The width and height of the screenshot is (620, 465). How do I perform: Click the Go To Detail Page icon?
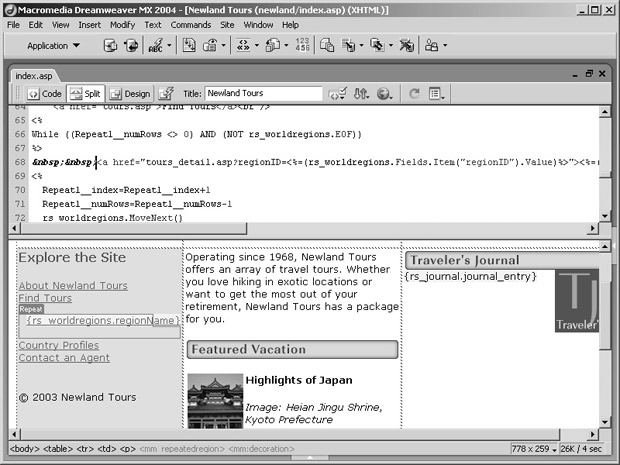point(272,46)
